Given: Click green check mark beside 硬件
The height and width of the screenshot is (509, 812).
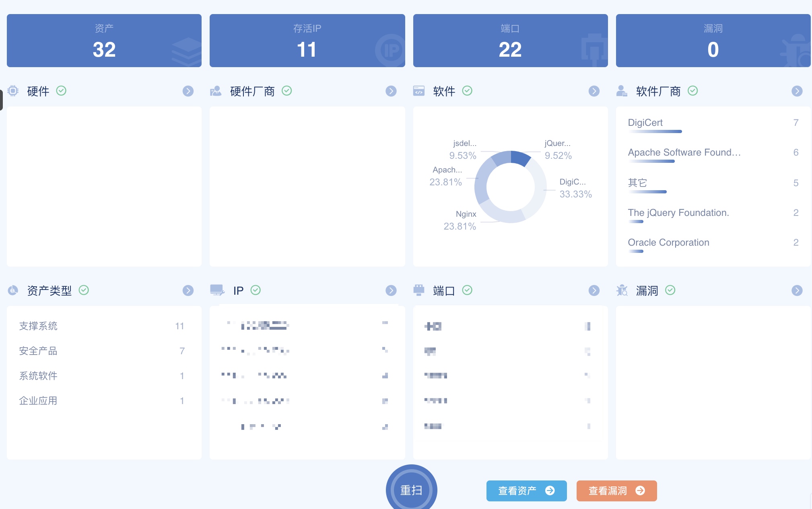Looking at the screenshot, I should pos(61,91).
